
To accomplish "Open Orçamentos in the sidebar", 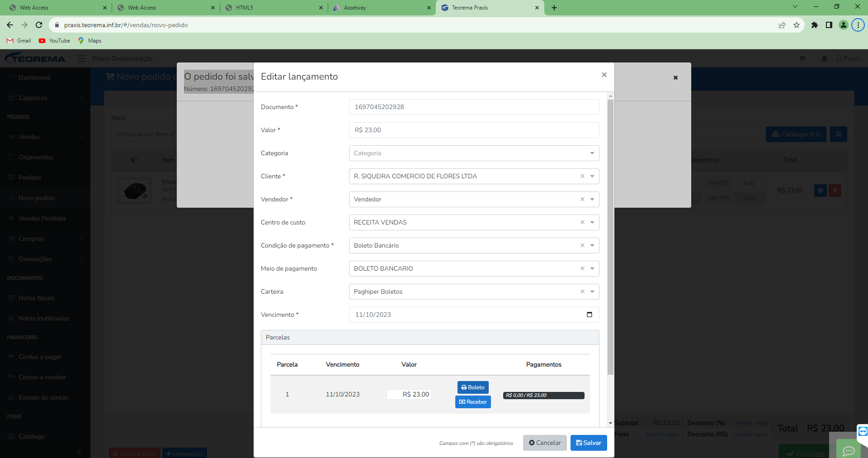I will point(36,157).
